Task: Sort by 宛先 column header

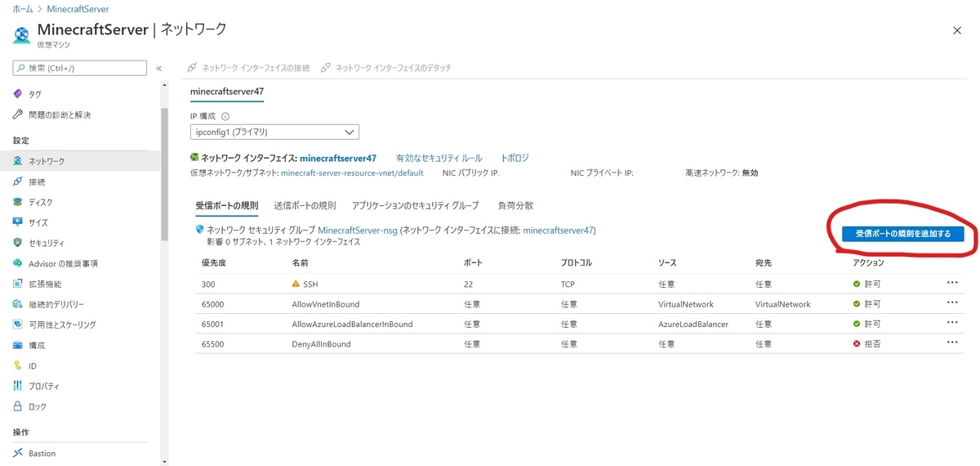Action: point(764,263)
